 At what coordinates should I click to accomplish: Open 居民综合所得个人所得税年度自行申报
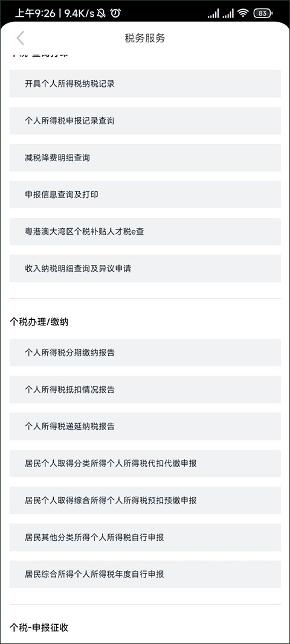tap(145, 574)
